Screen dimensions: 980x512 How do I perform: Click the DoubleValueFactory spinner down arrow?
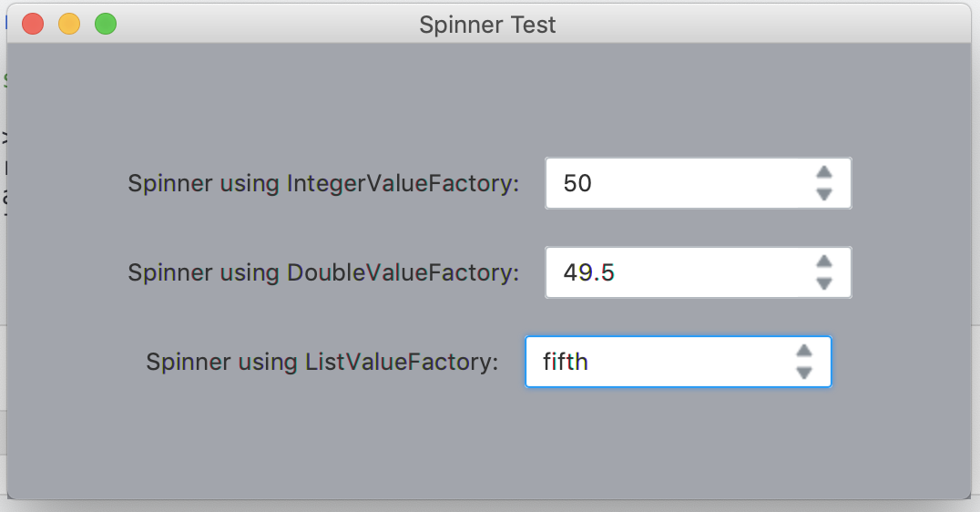point(824,283)
